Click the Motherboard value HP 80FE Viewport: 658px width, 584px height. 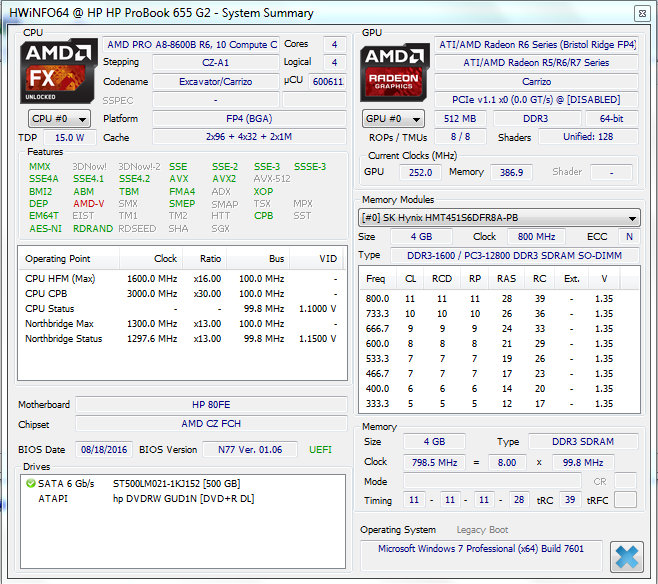211,404
